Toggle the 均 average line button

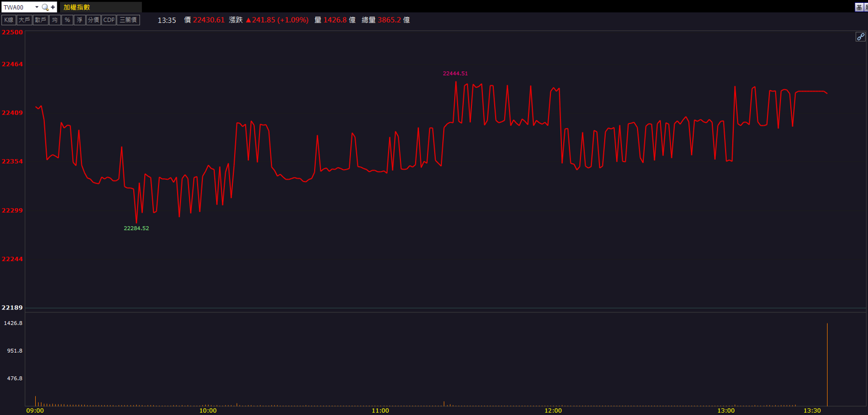tap(55, 20)
